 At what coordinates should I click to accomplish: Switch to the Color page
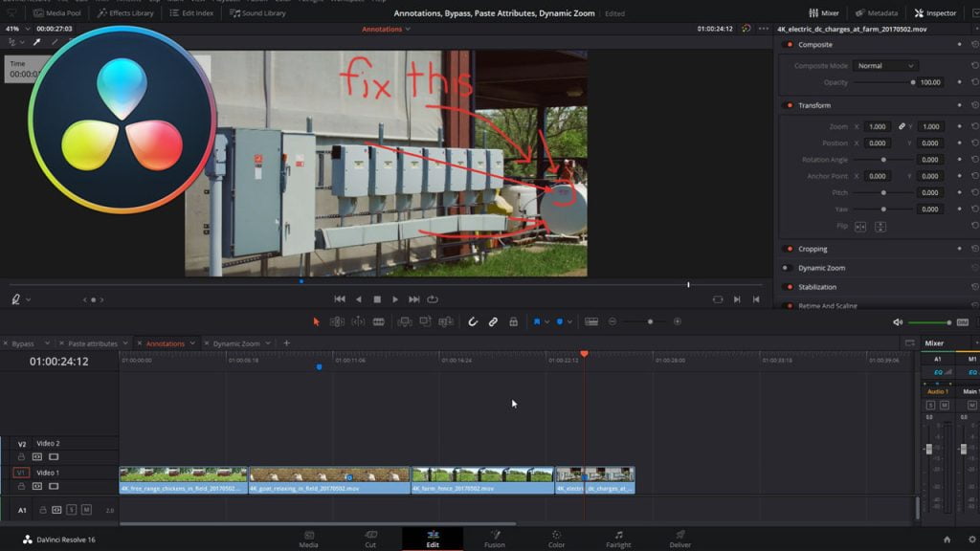coord(556,539)
